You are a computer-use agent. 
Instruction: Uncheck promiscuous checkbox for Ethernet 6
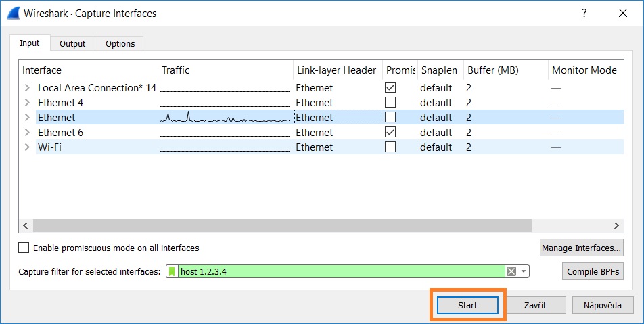point(390,132)
